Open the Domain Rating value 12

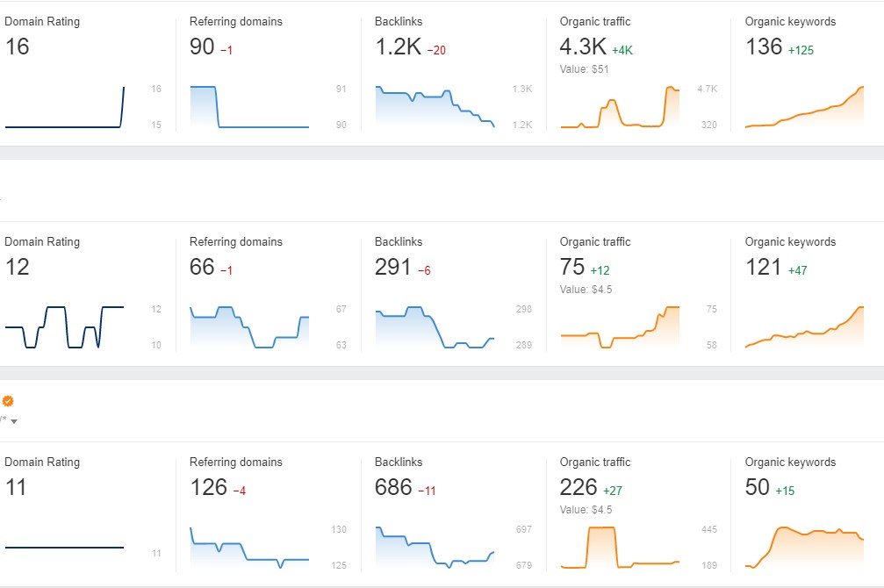pyautogui.click(x=18, y=268)
